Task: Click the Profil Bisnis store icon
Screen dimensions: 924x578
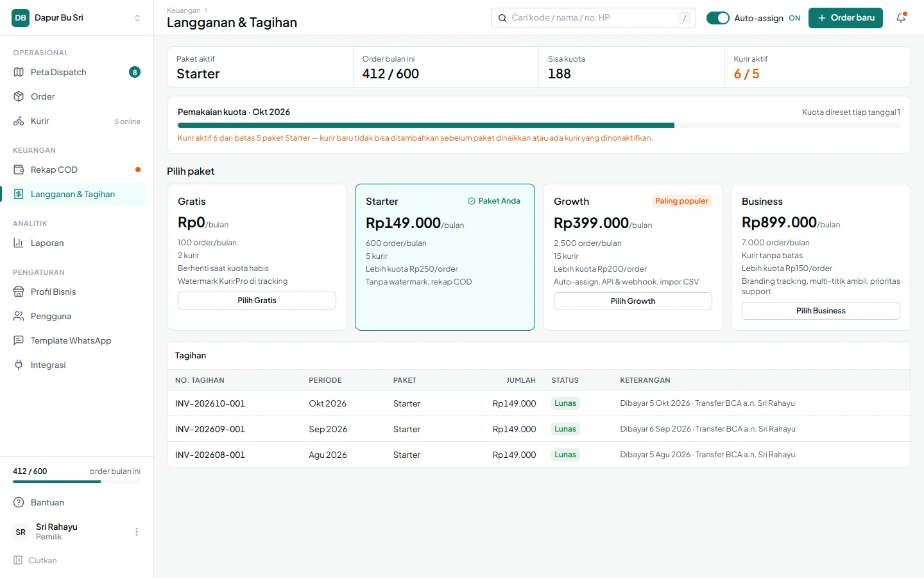Action: pyautogui.click(x=19, y=292)
